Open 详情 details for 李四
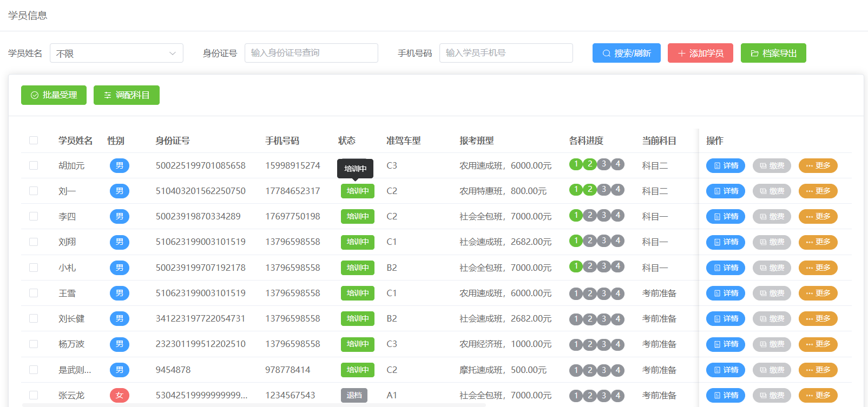Screen dimensions: 868x407 pos(726,216)
